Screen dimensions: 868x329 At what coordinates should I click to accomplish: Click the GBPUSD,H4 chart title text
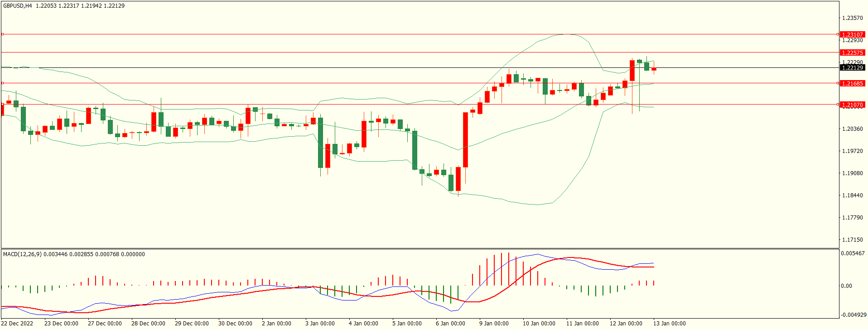point(18,6)
